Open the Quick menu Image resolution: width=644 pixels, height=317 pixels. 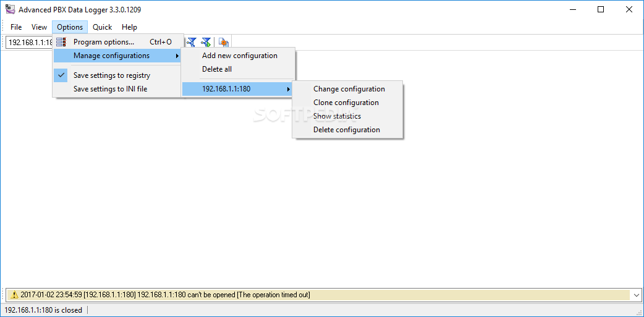(x=102, y=27)
